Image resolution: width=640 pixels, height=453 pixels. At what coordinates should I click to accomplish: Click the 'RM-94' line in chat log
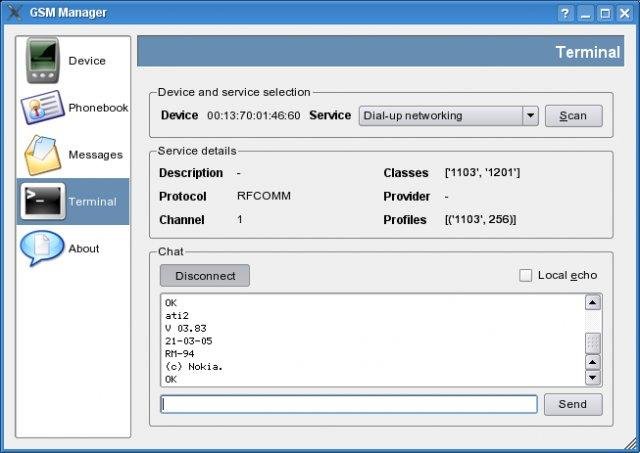coord(180,354)
